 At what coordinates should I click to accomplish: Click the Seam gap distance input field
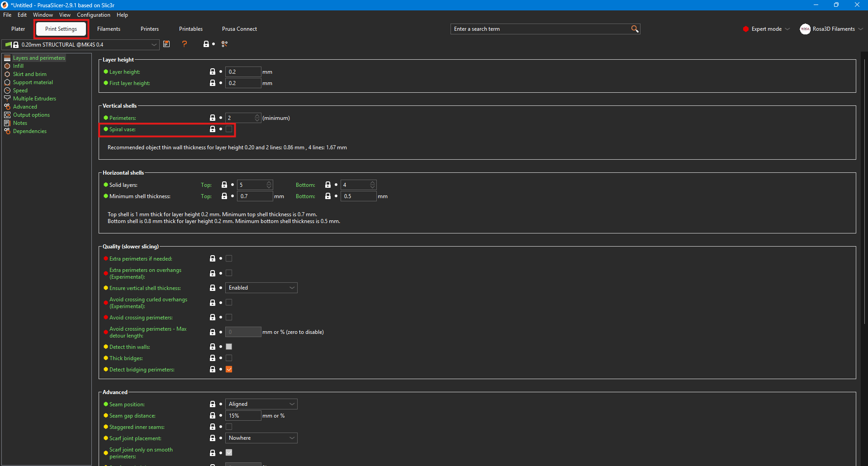[x=243, y=415]
